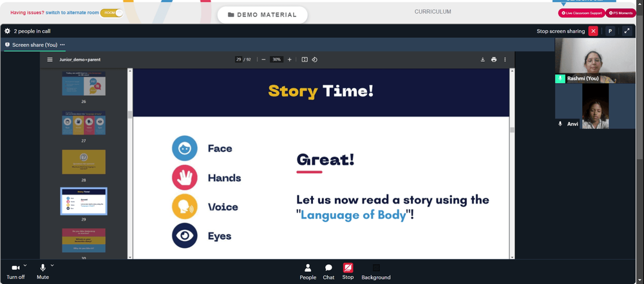This screenshot has height=284, width=644.
Task: Click the Voice icon on slide
Action: [x=184, y=207]
